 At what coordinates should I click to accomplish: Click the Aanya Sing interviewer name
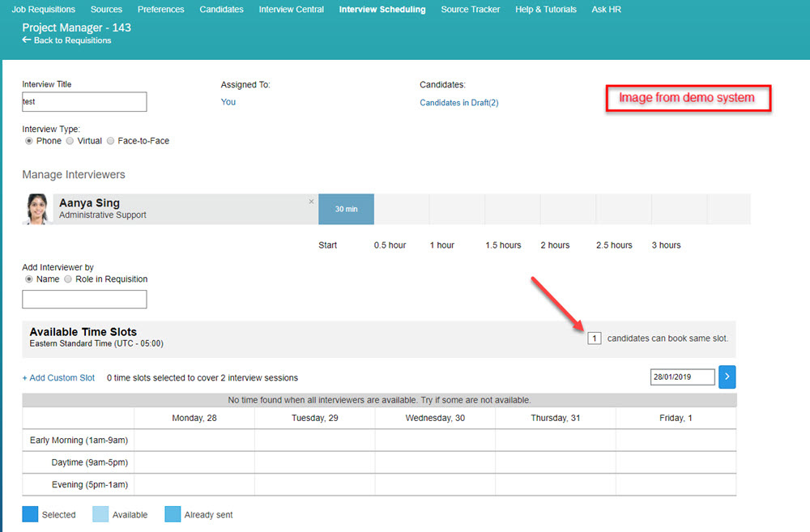click(89, 203)
